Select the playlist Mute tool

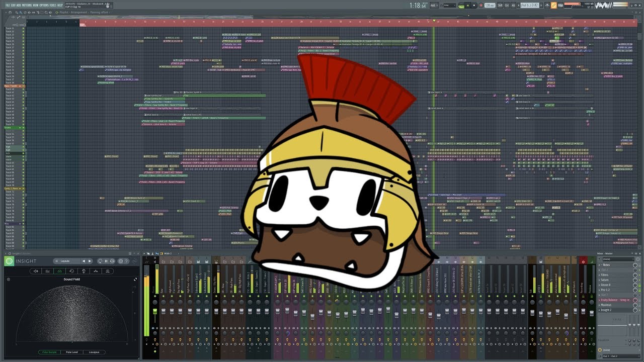[29, 13]
